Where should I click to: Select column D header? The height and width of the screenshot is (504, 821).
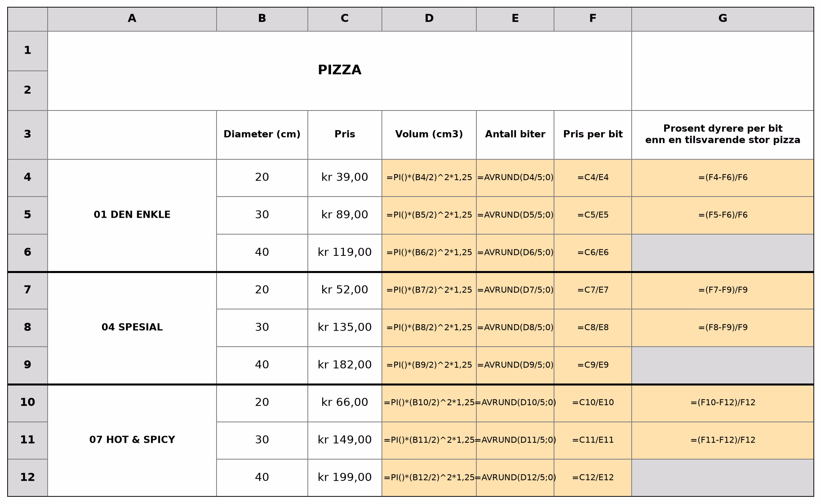click(x=429, y=19)
